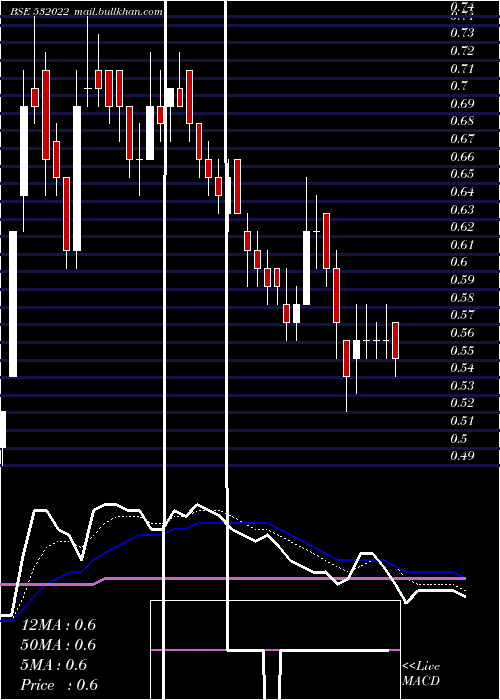Click the 50MA : 0.6 readout
This screenshot has height=700, width=500.
(58, 645)
